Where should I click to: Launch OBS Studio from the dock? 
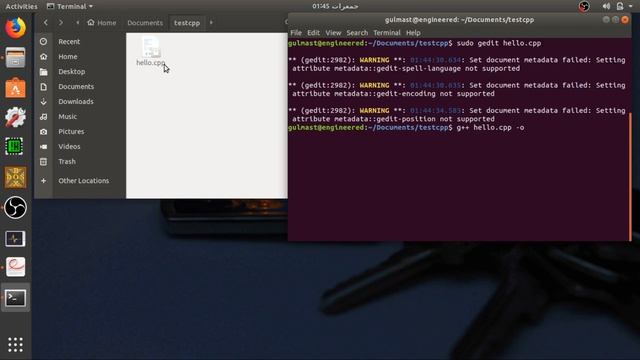click(x=16, y=207)
